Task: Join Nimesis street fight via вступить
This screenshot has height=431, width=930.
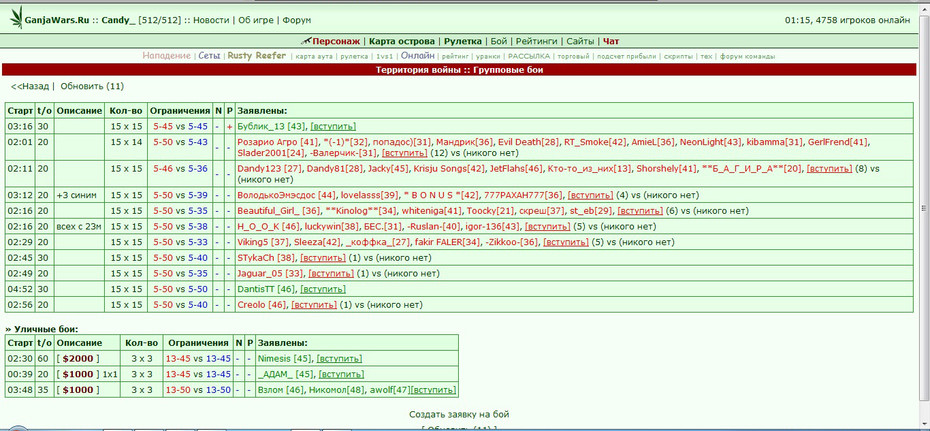Action: [x=339, y=359]
